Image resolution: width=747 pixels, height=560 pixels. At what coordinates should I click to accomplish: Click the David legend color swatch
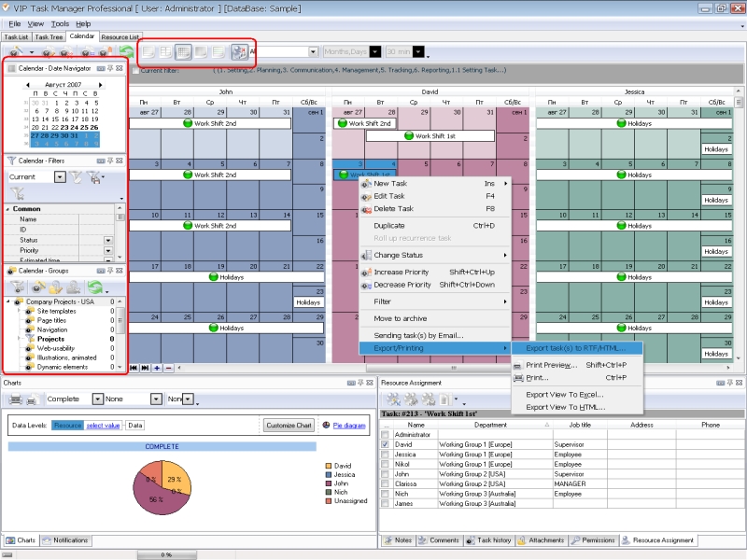click(329, 466)
